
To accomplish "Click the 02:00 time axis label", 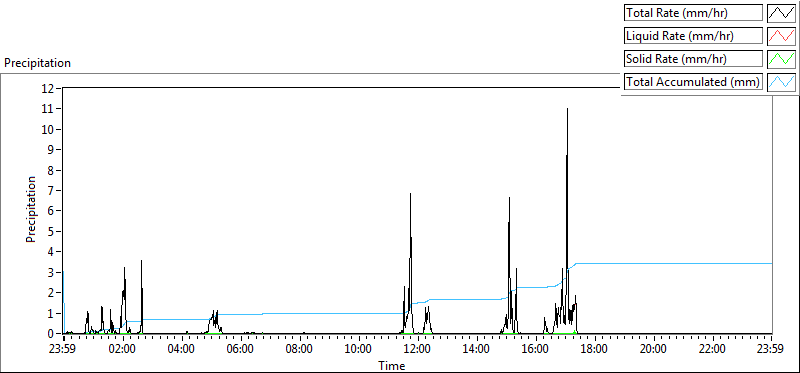I will click(123, 350).
